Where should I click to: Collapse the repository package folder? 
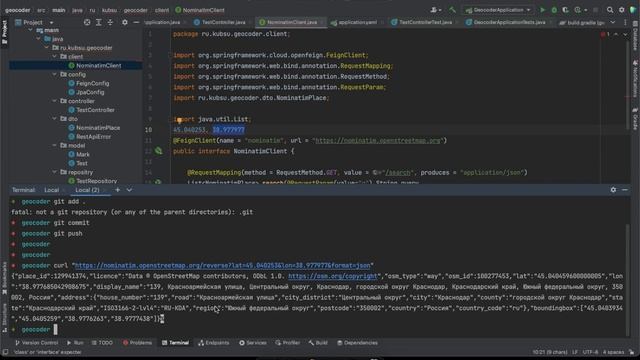click(x=55, y=172)
